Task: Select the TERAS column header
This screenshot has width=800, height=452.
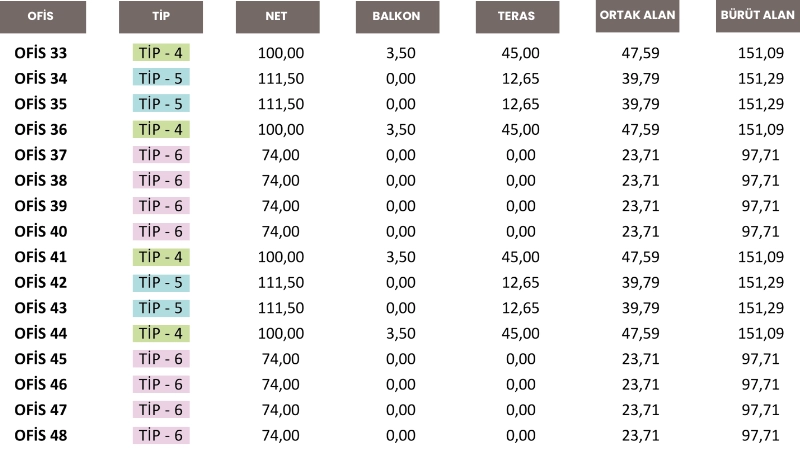Action: tap(516, 17)
